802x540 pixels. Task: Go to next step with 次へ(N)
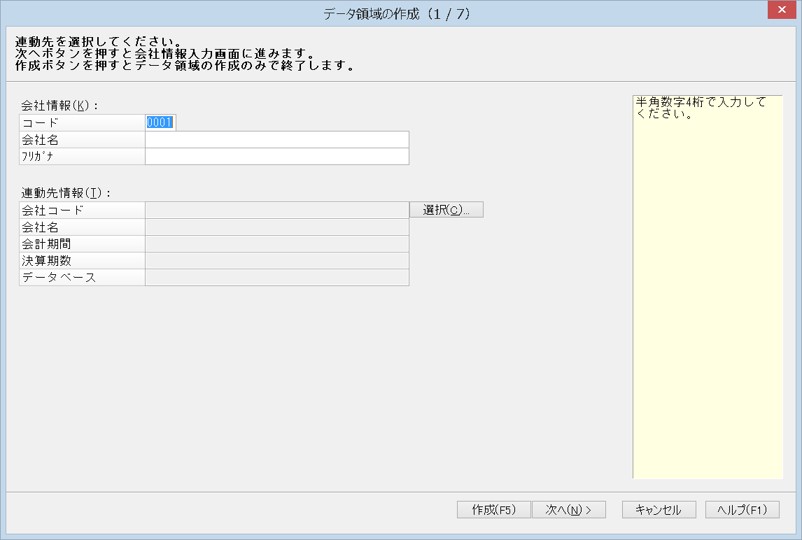click(x=569, y=510)
